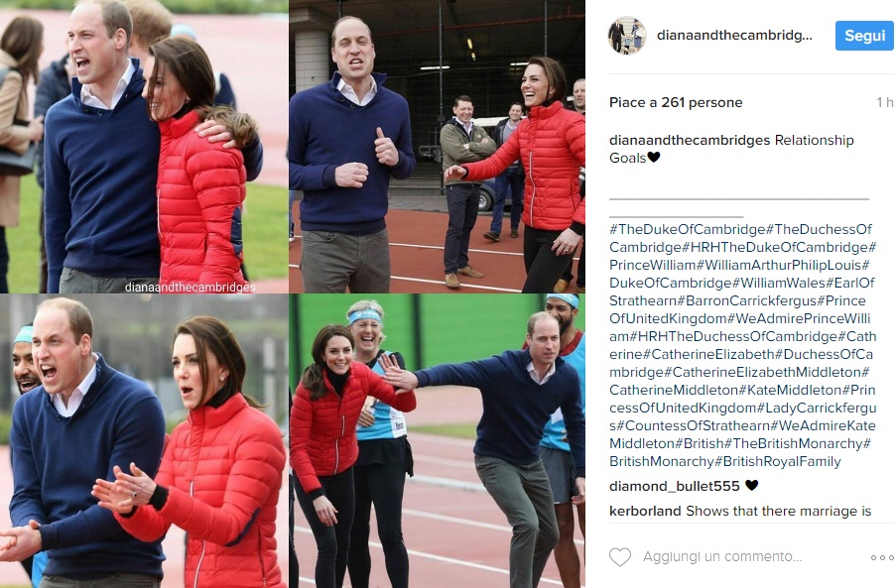Open diamond_bullet555 commenter profile
Image resolution: width=896 pixels, height=588 pixels.
click(x=675, y=487)
